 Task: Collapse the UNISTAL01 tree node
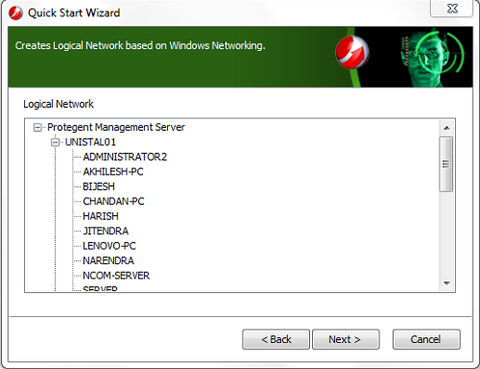point(55,142)
